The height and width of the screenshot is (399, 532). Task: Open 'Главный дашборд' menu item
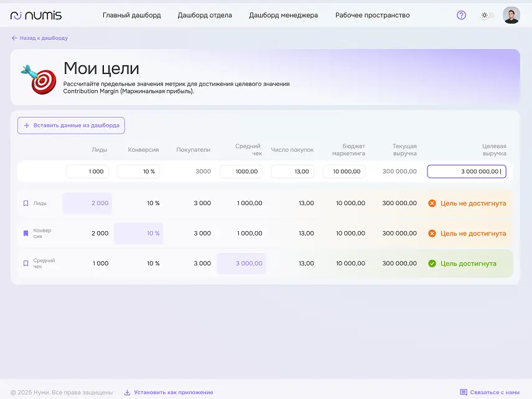pos(131,16)
